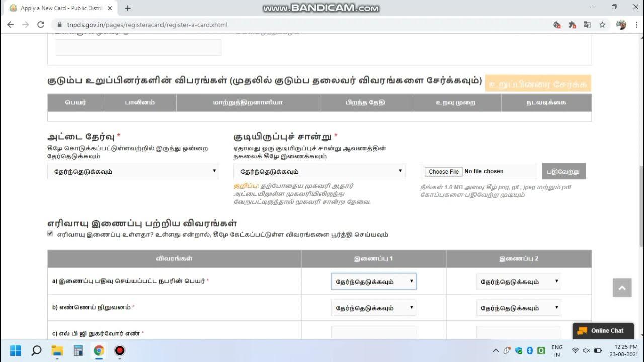Viewport: 644px width, 362px height.
Task: Switch to Chrome in the taskbar
Action: pyautogui.click(x=99, y=350)
